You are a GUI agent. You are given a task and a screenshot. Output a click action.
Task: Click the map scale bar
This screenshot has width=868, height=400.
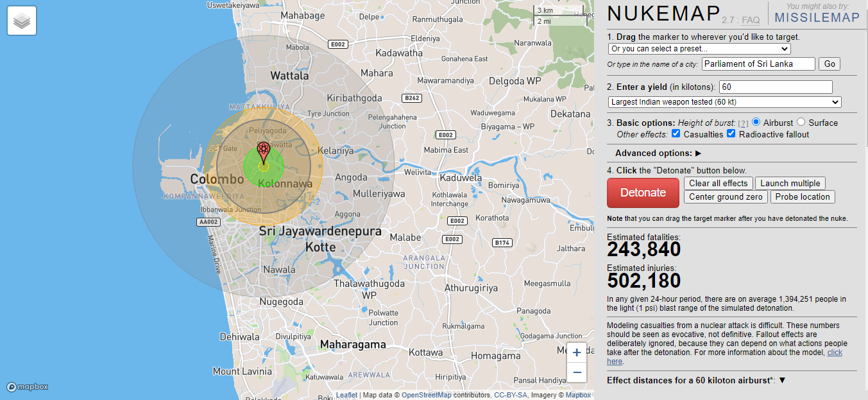coord(561,15)
